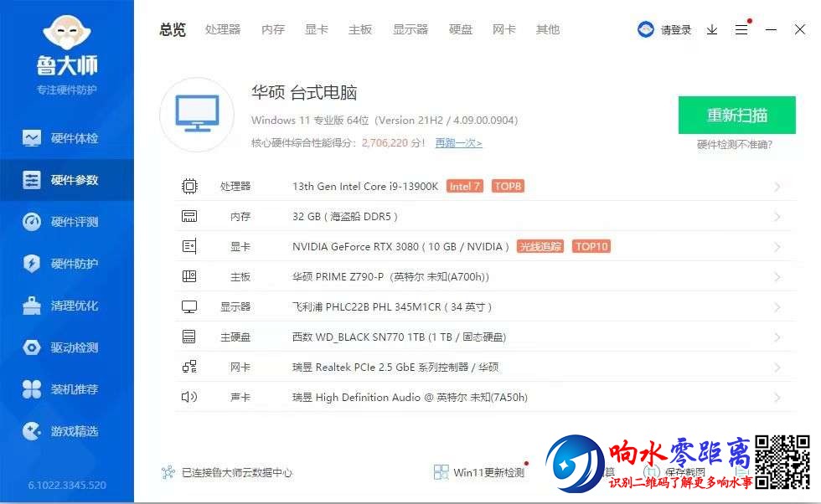Expand the 声卡 row chevron
The width and height of the screenshot is (821, 504).
pyautogui.click(x=777, y=398)
